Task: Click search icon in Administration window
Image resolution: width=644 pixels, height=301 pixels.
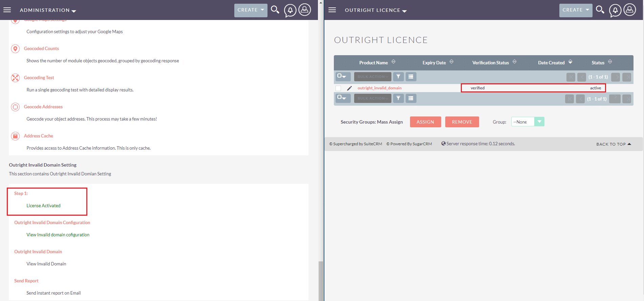Action: point(275,9)
